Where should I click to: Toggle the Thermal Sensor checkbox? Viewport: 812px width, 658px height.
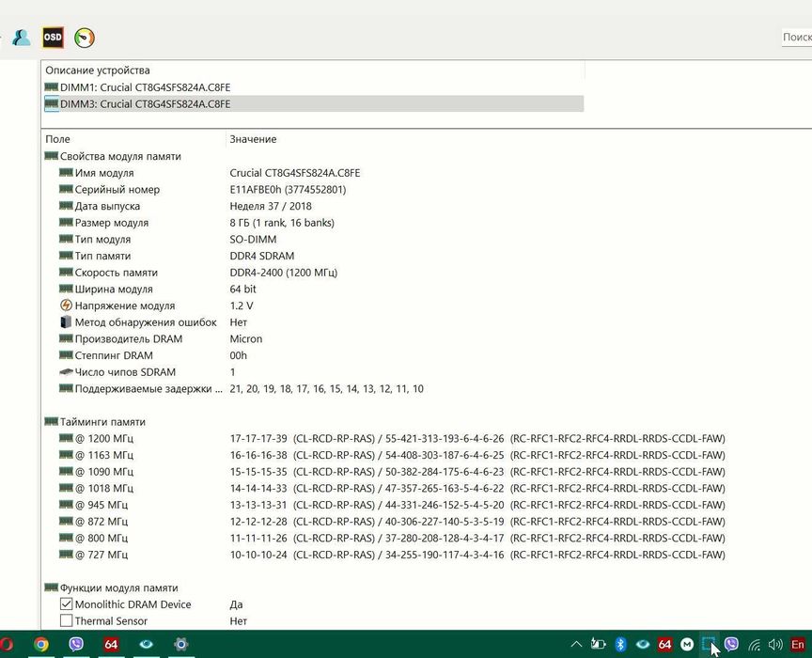click(x=66, y=620)
